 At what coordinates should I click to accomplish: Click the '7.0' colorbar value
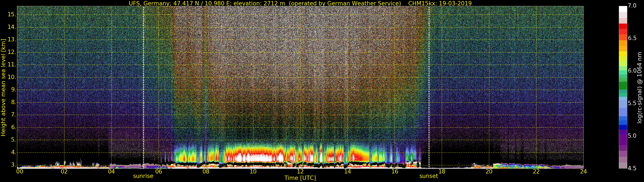pos(632,6)
